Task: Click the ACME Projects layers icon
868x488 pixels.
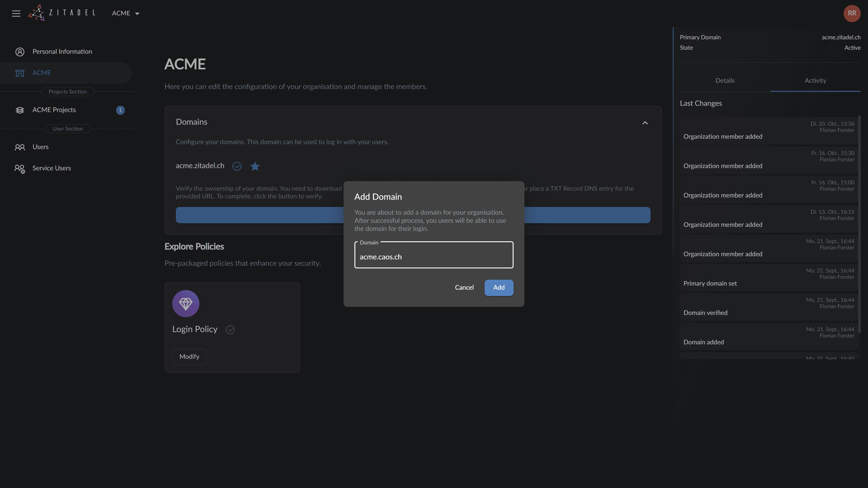Action: pyautogui.click(x=20, y=110)
